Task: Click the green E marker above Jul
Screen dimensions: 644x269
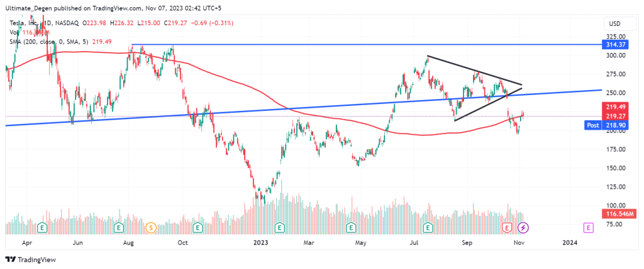Action: pyautogui.click(x=429, y=227)
